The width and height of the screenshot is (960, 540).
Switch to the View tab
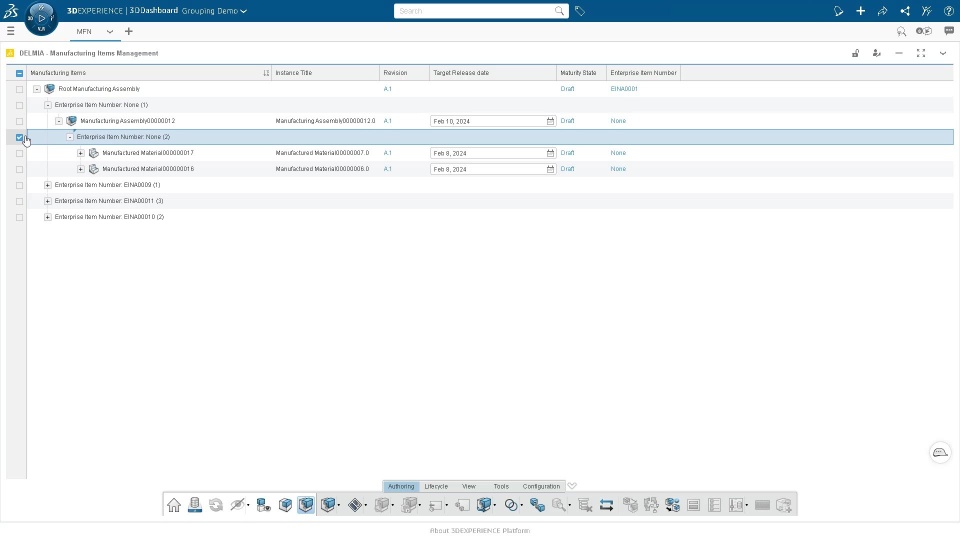point(469,486)
